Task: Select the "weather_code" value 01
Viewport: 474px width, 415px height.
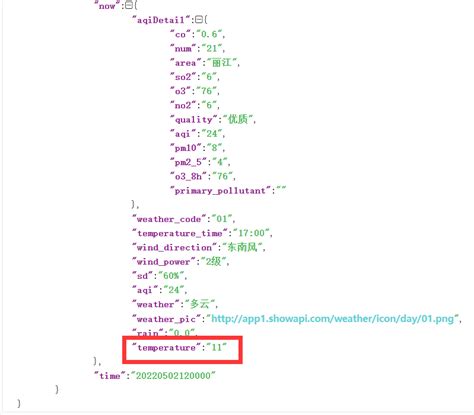Action: 222,219
